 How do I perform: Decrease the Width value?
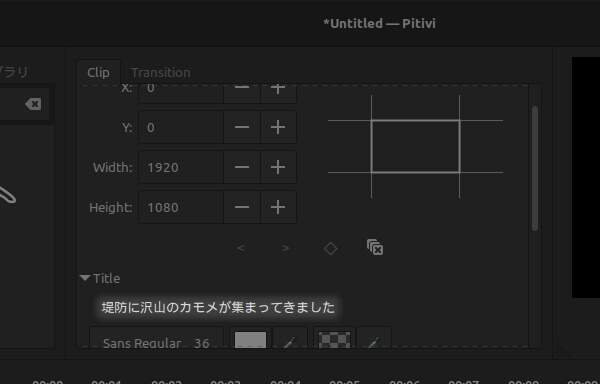tap(242, 167)
